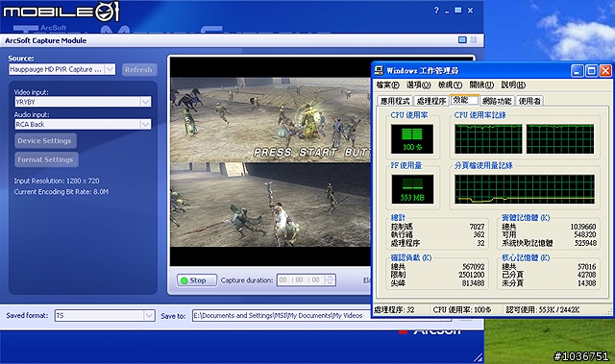Click the page file usage history graph
615x364 pixels.
[525, 189]
